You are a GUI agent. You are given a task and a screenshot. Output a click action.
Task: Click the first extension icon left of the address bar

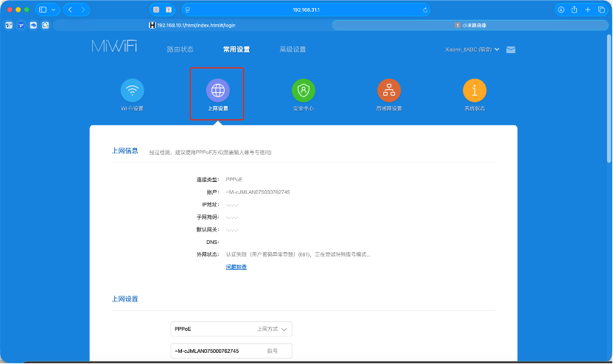(x=156, y=10)
